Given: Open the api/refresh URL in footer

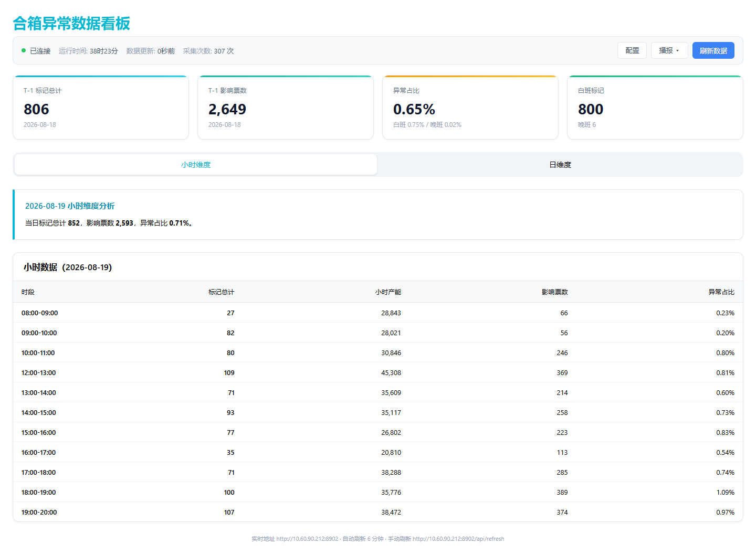Looking at the screenshot, I should click(458, 539).
